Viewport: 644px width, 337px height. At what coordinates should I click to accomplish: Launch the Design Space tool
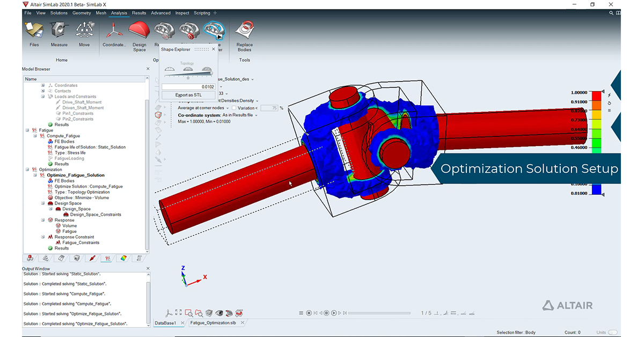point(139,36)
